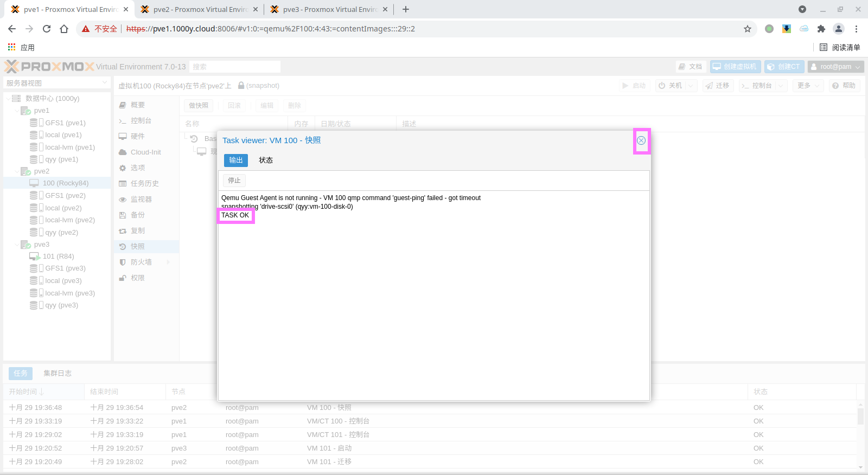868x475 pixels.
Task: Switch to the 状态 tab in Task viewer
Action: [x=266, y=161]
